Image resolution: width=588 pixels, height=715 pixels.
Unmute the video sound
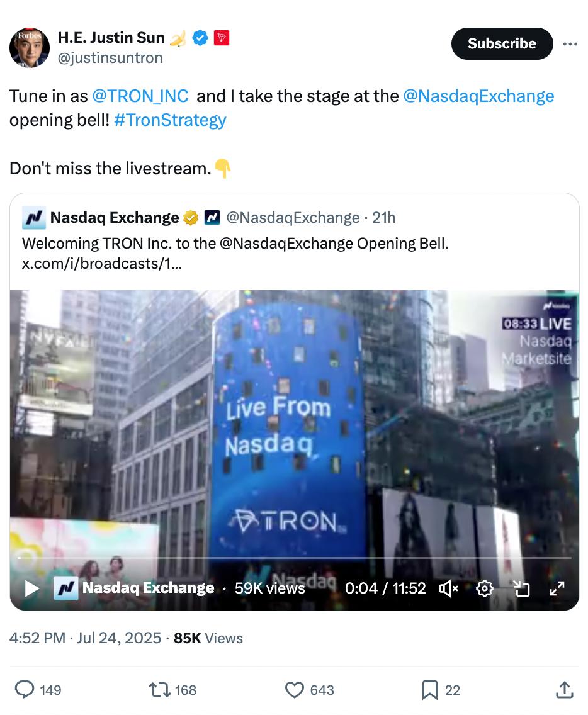[448, 588]
